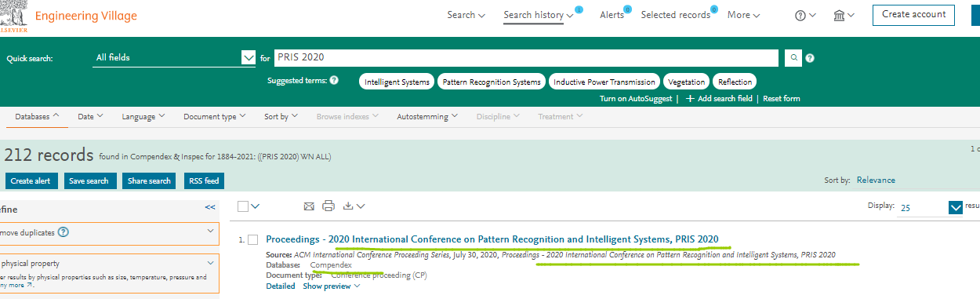Click the print results printer icon
Screen dimensions: 980x299
(x=328, y=206)
